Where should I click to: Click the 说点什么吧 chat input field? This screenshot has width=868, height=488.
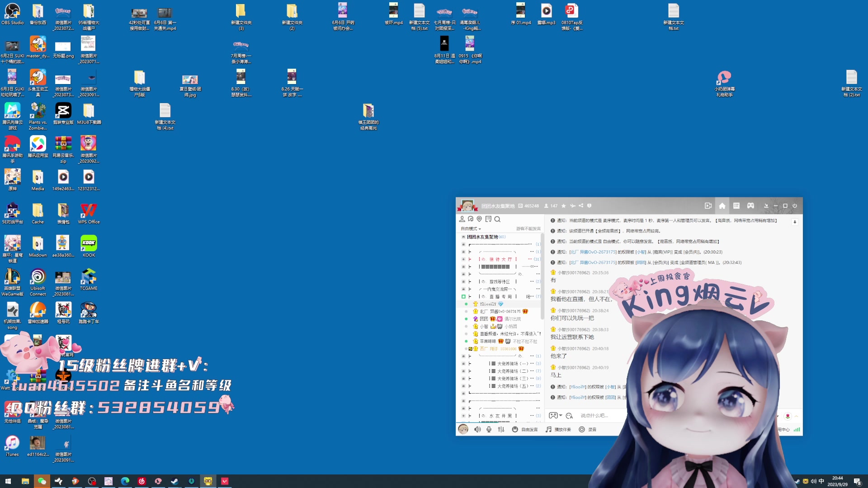tap(594, 416)
